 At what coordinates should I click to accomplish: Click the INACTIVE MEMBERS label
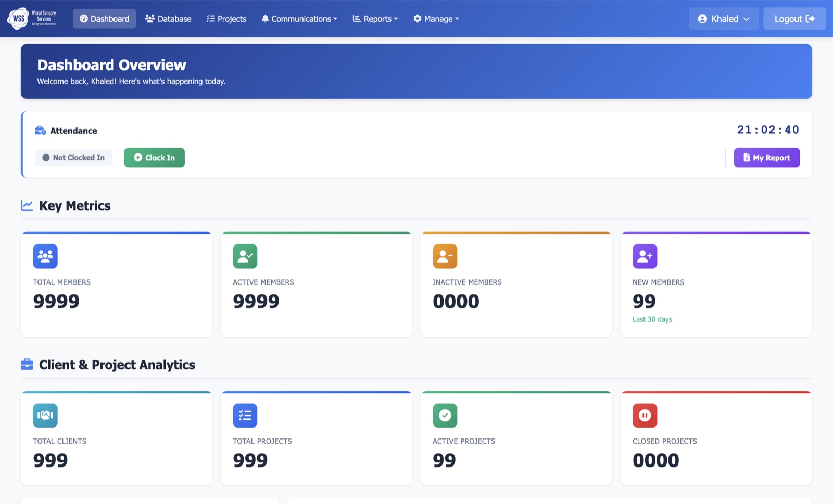point(467,282)
